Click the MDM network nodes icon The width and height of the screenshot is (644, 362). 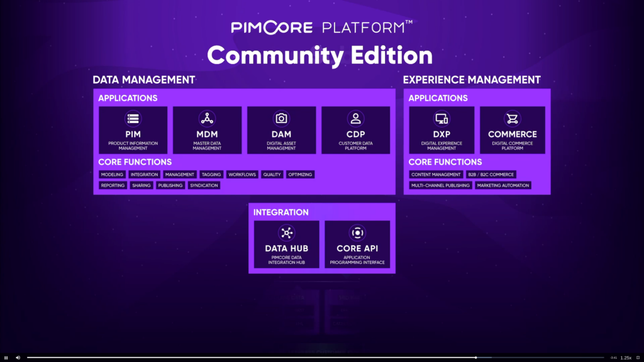[x=207, y=119]
